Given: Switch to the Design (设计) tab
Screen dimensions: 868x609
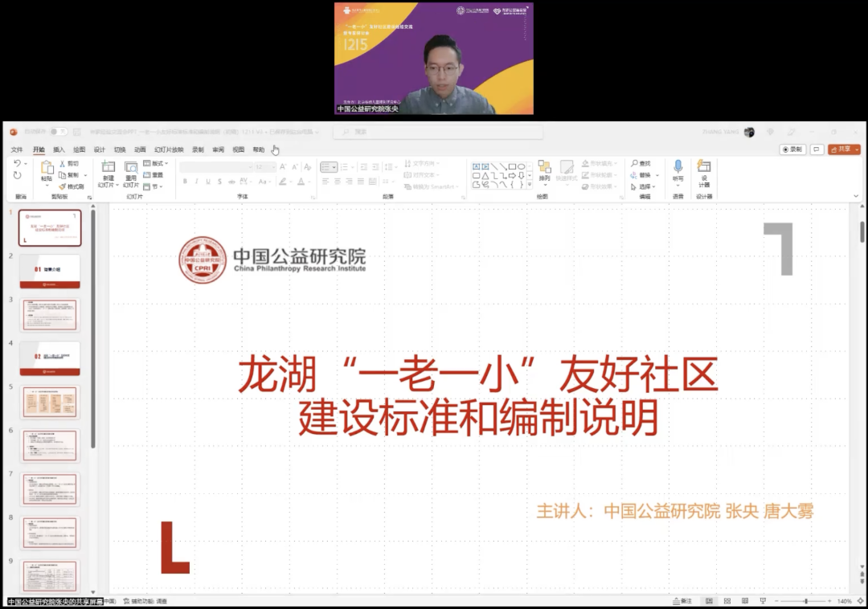Looking at the screenshot, I should point(99,149).
